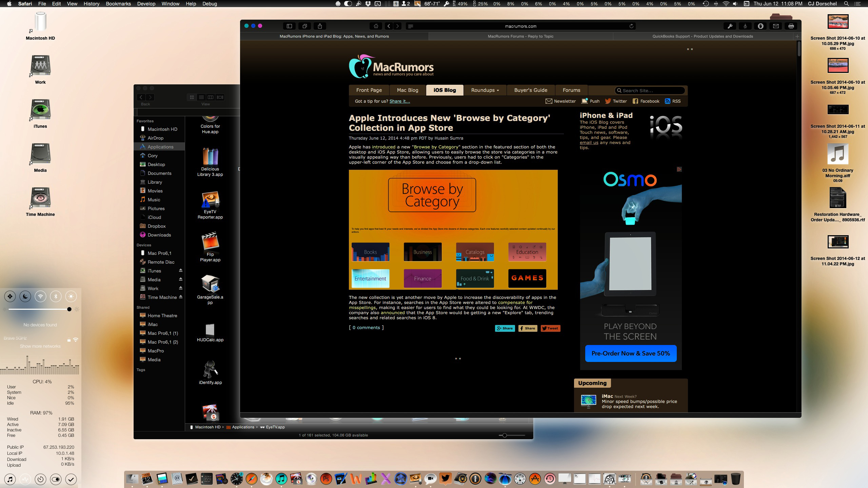Select Downloads in Finder sidebar

pos(160,235)
